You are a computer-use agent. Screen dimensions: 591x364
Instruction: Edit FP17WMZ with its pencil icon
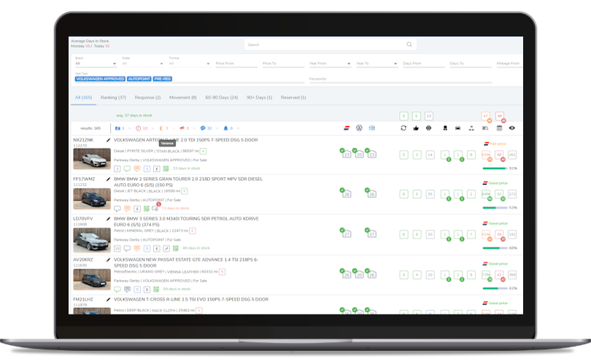point(108,179)
